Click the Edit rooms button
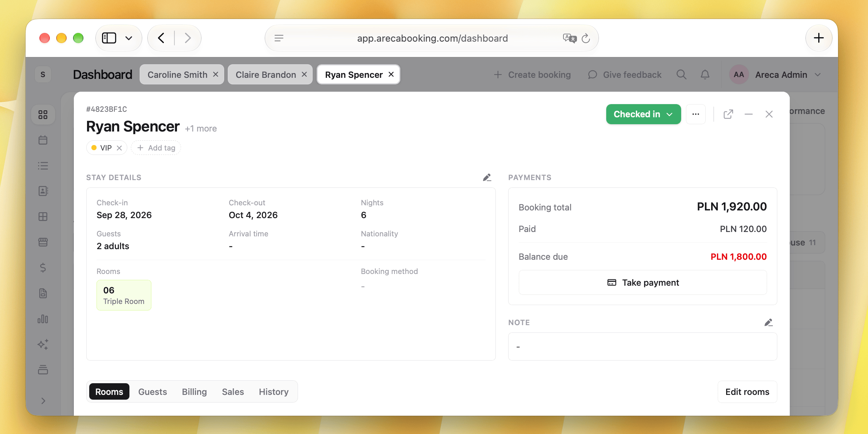Image resolution: width=868 pixels, height=434 pixels. coord(747,392)
